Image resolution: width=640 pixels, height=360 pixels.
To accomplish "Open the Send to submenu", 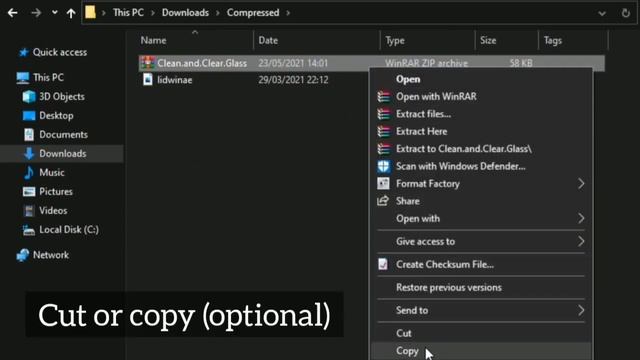I will [480, 311].
